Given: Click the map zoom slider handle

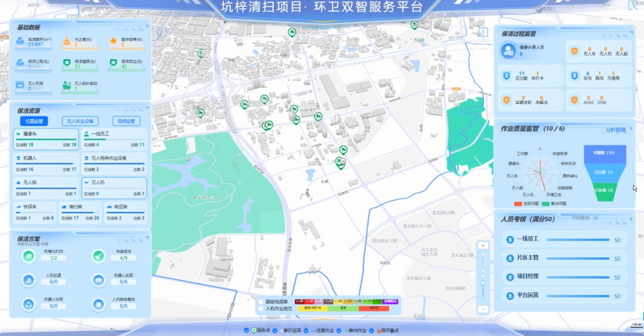Looking at the screenshot, I should [483, 283].
